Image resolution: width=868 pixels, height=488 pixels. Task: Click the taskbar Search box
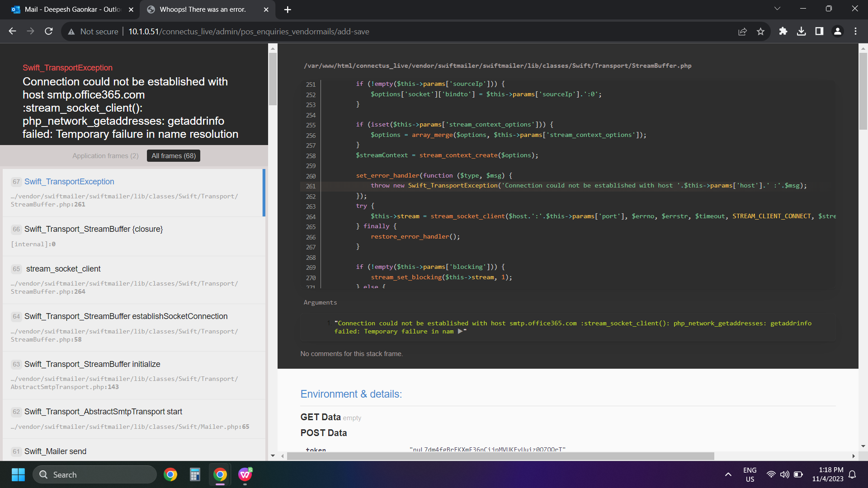coord(95,474)
